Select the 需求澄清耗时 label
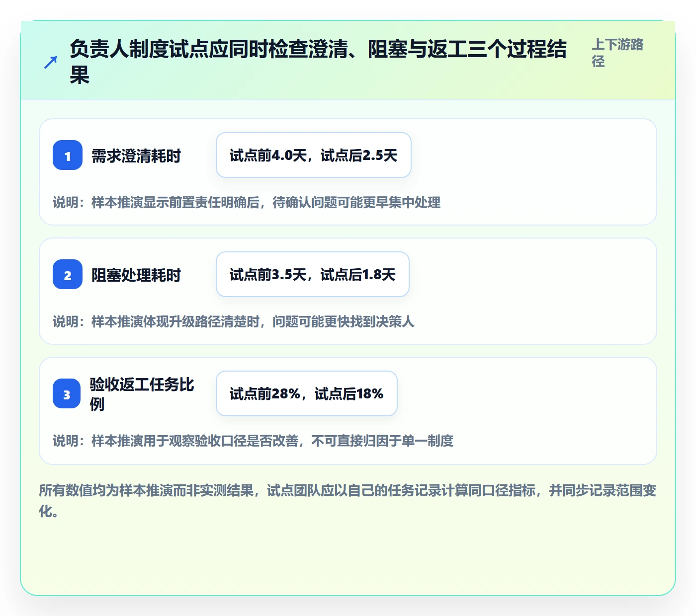Viewport: 696px width, 616px height. tap(136, 156)
